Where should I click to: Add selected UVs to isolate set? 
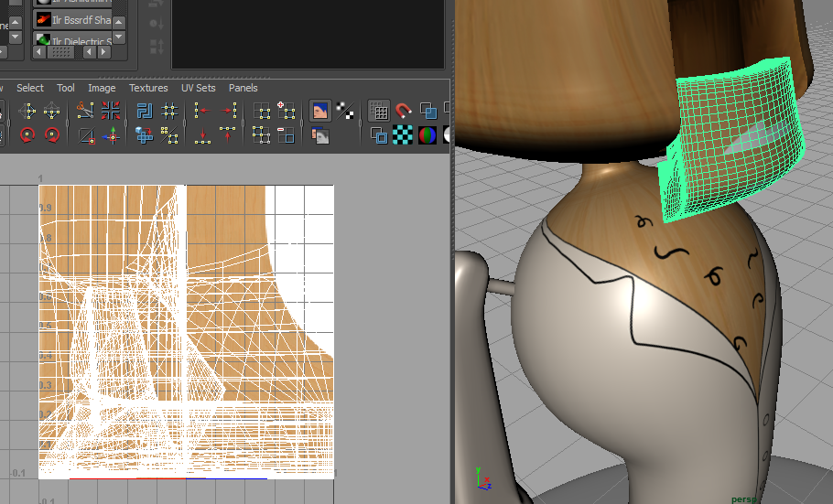(x=286, y=111)
